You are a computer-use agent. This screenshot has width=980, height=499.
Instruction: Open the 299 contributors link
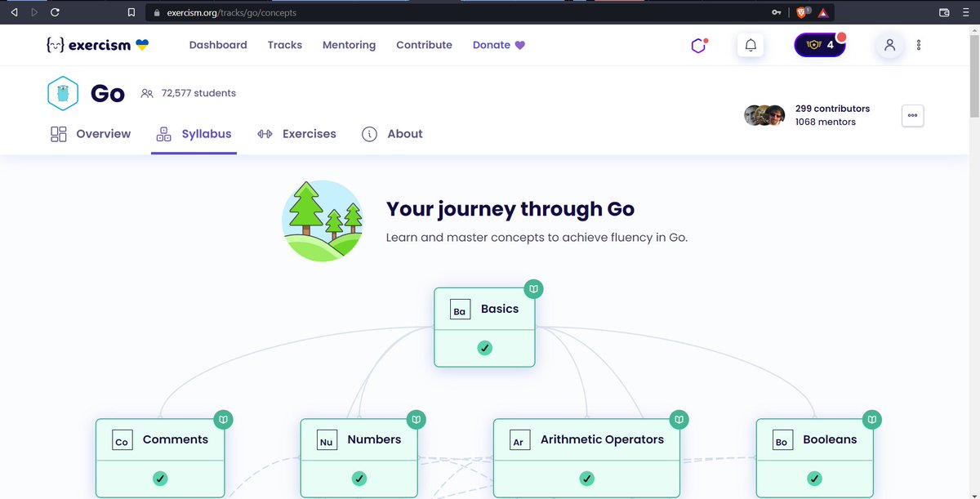832,109
